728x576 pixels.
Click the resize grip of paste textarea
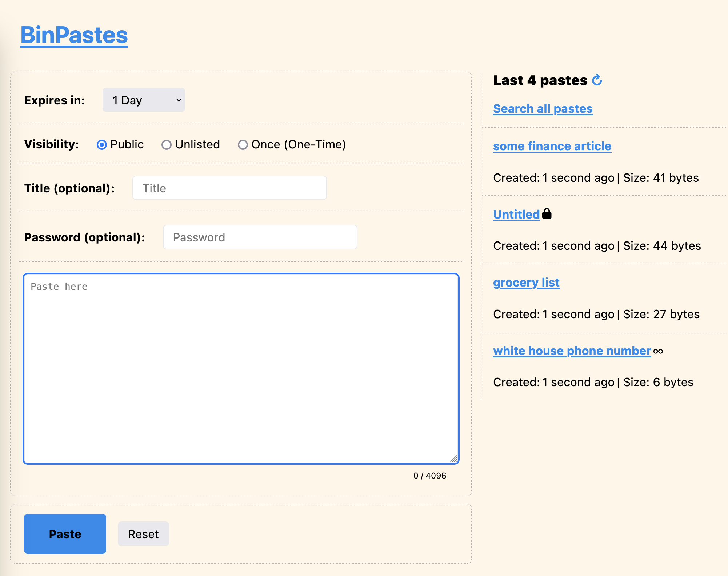coord(453,459)
